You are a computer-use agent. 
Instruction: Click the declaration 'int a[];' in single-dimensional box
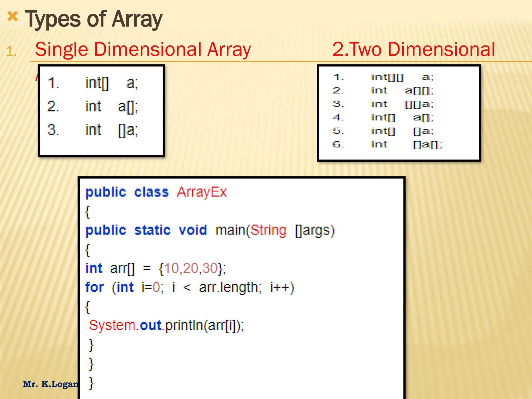(x=111, y=107)
